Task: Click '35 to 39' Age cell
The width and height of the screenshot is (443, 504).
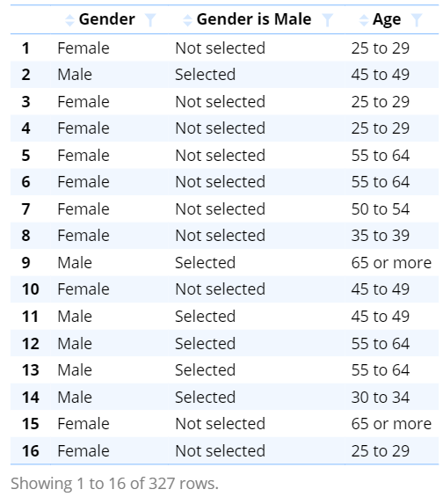Action: (x=381, y=235)
